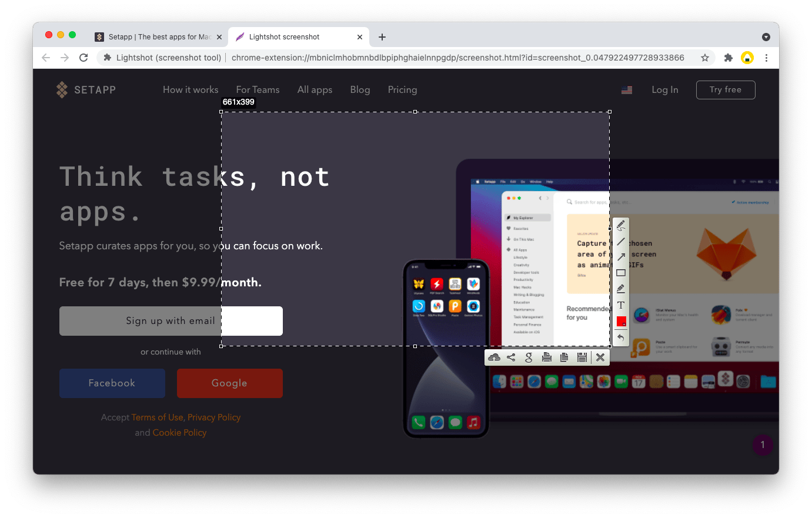Search similar images on Google
Viewport: 812px width, 518px height.
[529, 357]
